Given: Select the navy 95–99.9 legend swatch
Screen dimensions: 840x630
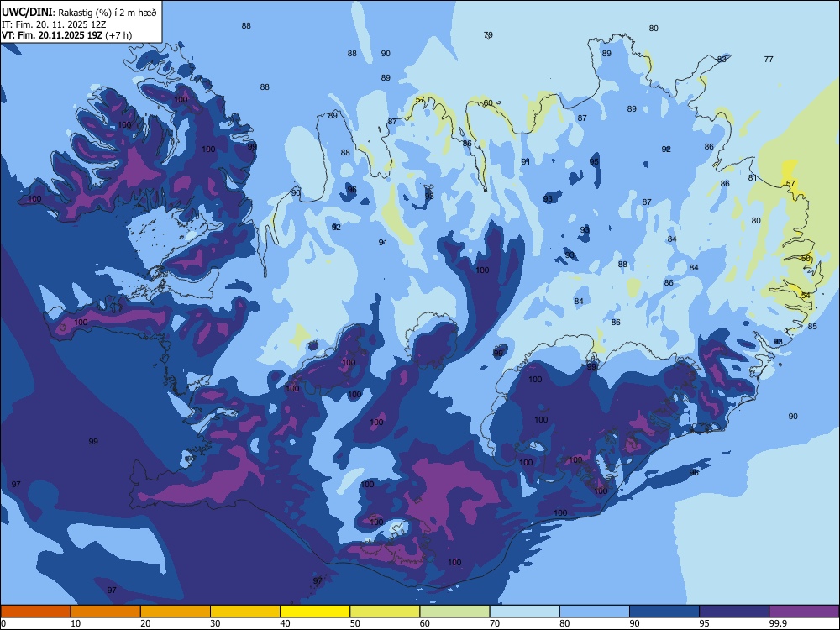Looking at the screenshot, I should pyautogui.click(x=734, y=612).
